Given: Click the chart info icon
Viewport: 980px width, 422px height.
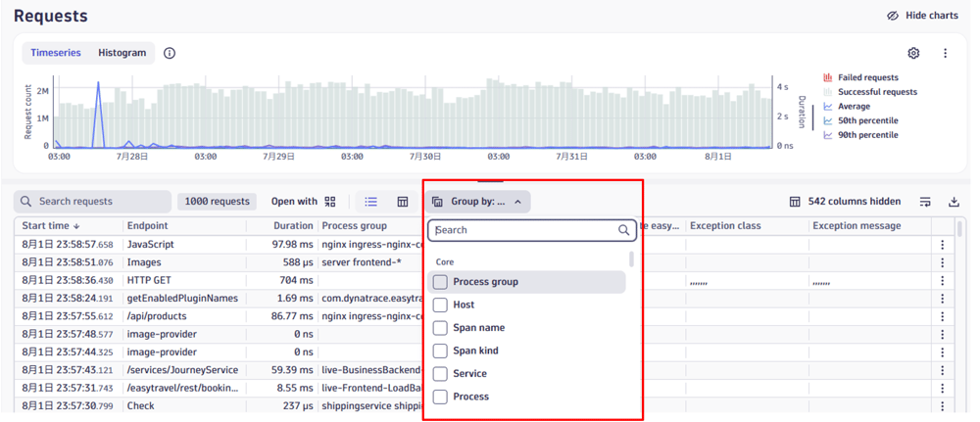Looking at the screenshot, I should (170, 53).
